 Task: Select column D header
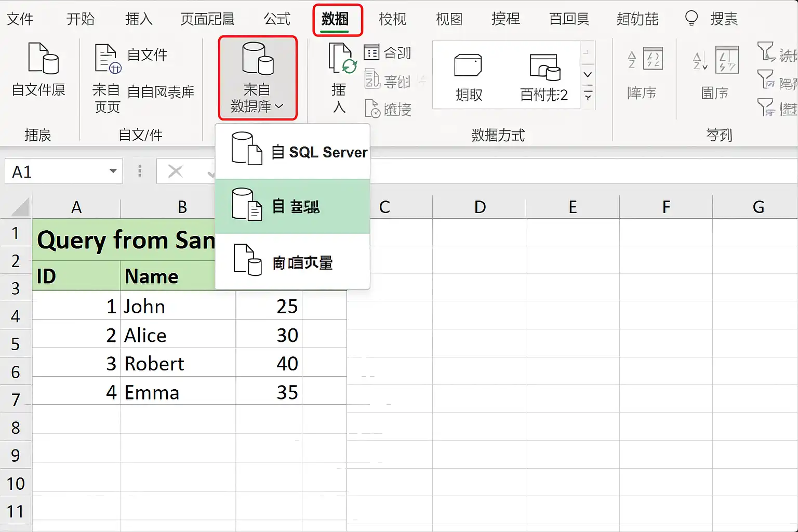click(480, 207)
